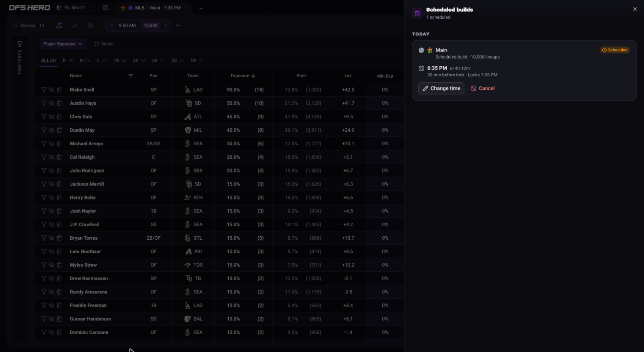Select the H 216 position tab
The height and width of the screenshot is (352, 644).
coord(85,61)
